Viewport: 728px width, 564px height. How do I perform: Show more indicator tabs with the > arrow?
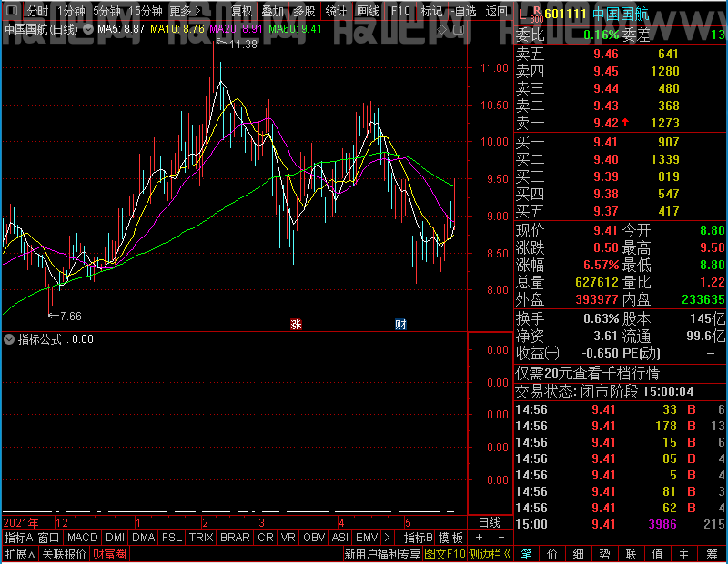click(x=388, y=538)
